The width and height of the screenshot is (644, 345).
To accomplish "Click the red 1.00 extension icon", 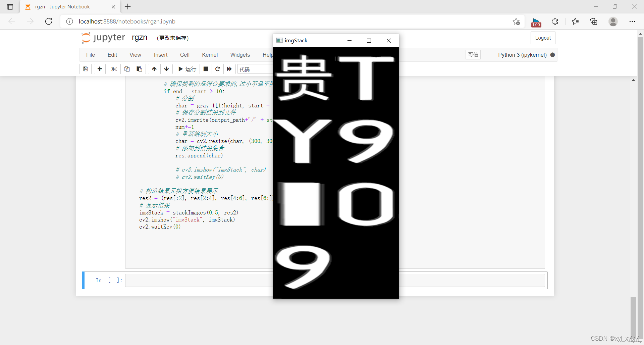I will 536,22.
